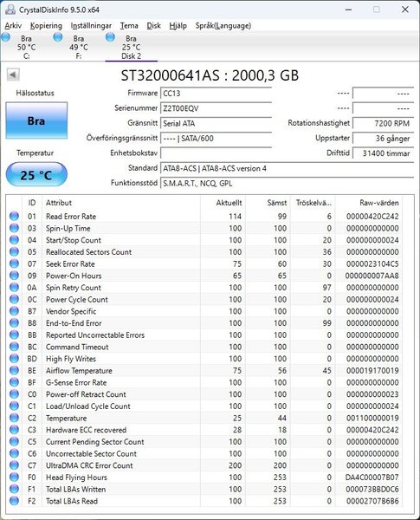Click the CrystalDiskInfo app icon in title bar
420x520 pixels.
pos(10,10)
